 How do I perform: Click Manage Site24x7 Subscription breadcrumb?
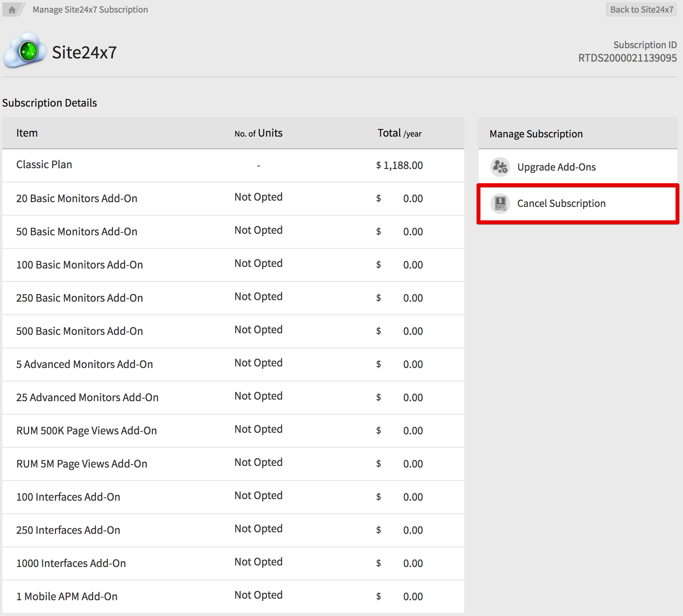click(90, 9)
